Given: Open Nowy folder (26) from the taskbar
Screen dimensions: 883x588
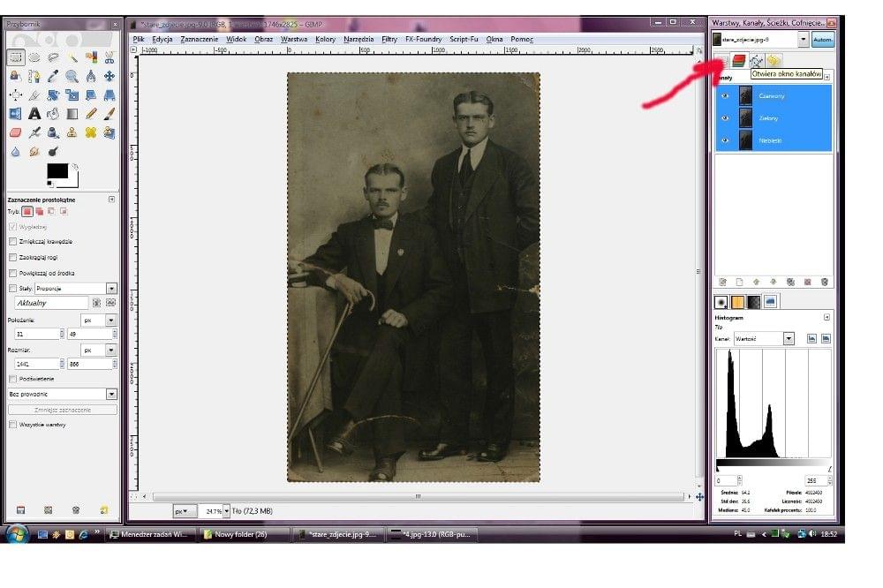Looking at the screenshot, I should pos(244,534).
